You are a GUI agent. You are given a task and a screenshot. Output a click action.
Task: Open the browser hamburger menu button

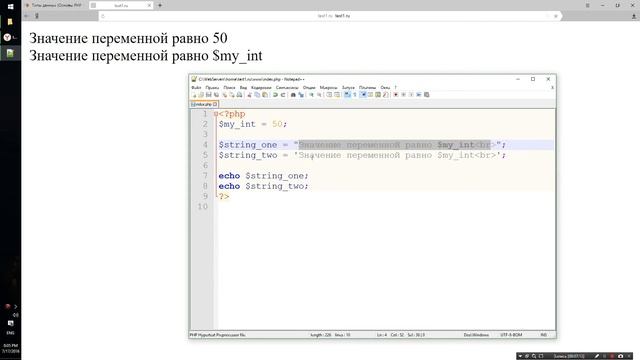(x=588, y=5)
